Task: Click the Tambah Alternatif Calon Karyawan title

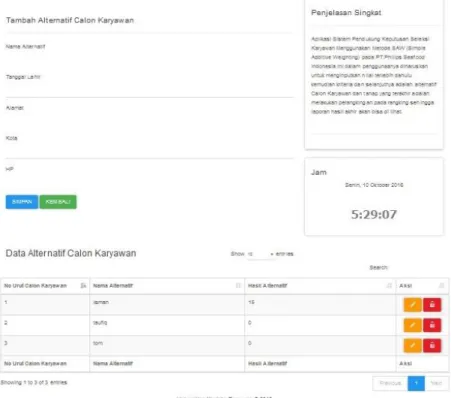Action: 70,20
